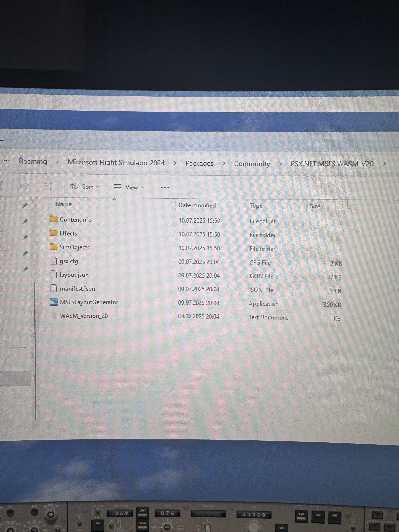
Task: Expand the chevron after PSX.NET.MSFS.WASM_V20
Action: 384,164
